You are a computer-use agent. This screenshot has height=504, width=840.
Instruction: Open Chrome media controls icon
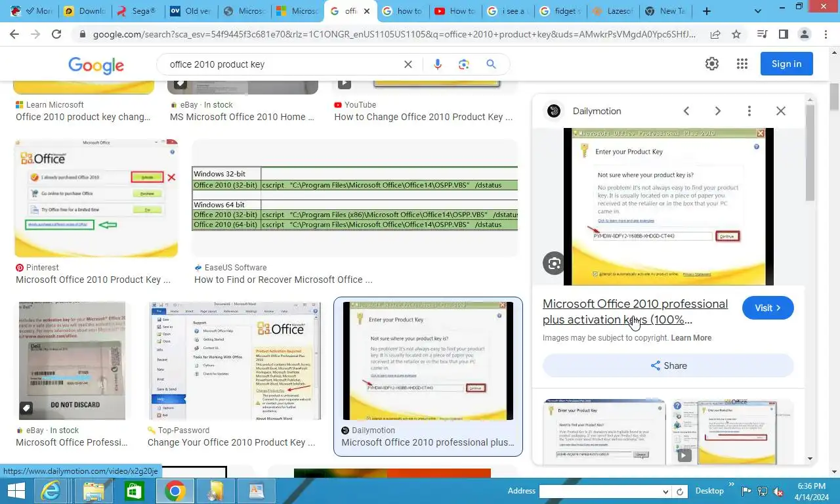(763, 34)
